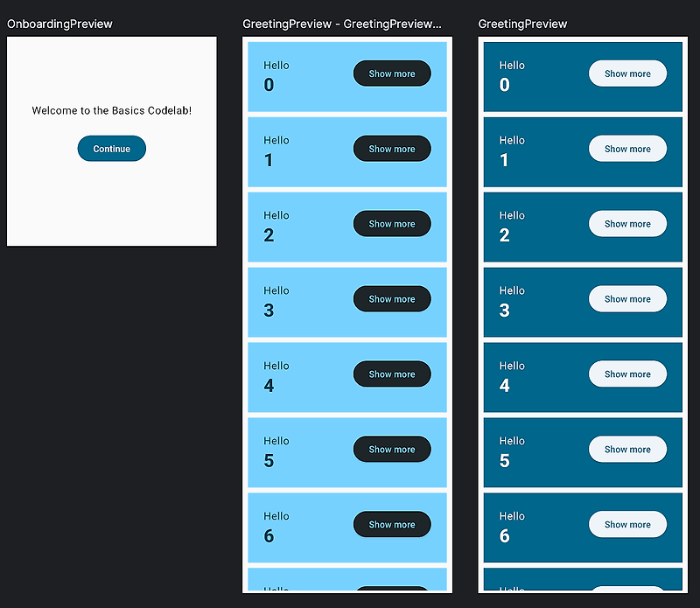Select the rightmost GreetingPreview title label
Screen dimensions: 700x608
point(522,24)
